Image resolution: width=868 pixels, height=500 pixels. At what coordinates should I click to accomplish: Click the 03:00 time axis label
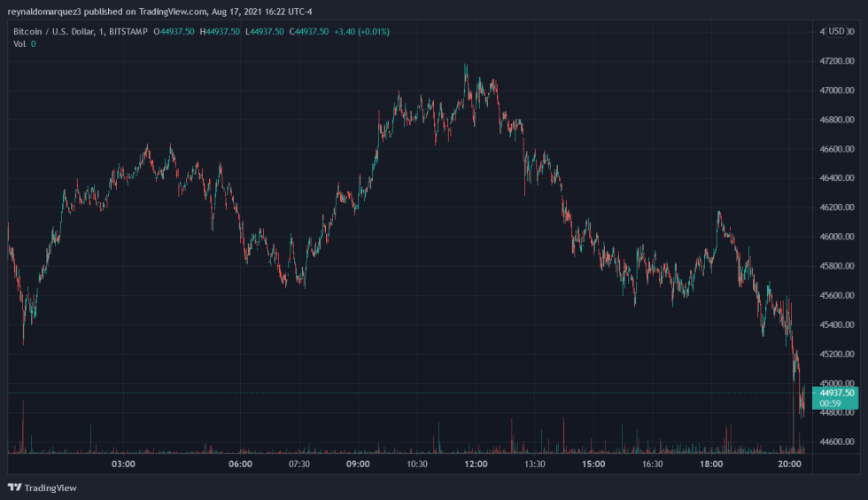122,464
